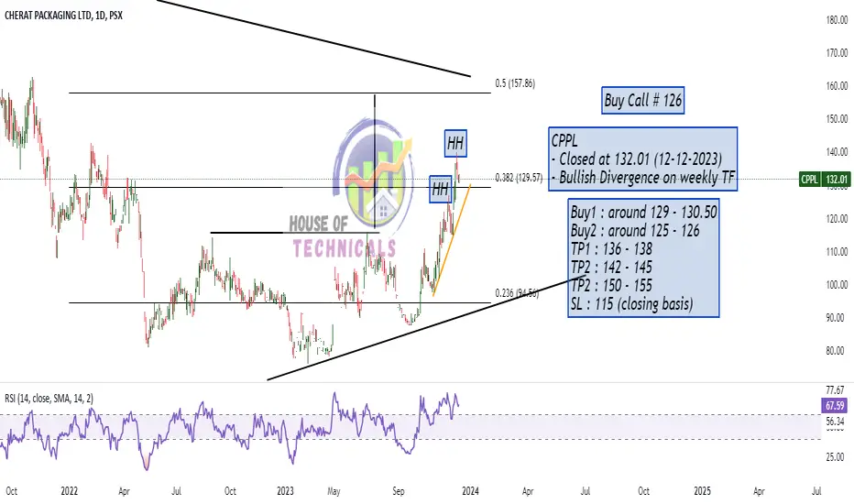
Task: Click the 25.00 RSI scale value
Action: coord(835,457)
